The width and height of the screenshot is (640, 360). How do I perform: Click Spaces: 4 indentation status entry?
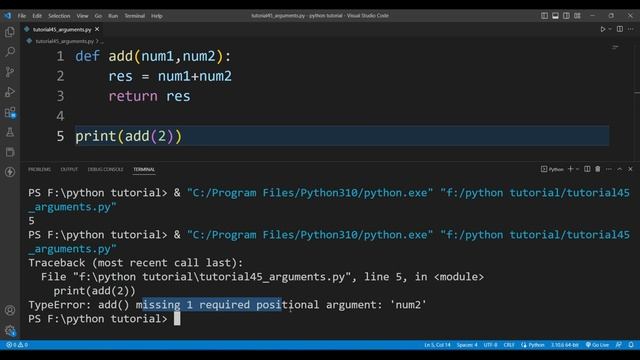(467, 345)
